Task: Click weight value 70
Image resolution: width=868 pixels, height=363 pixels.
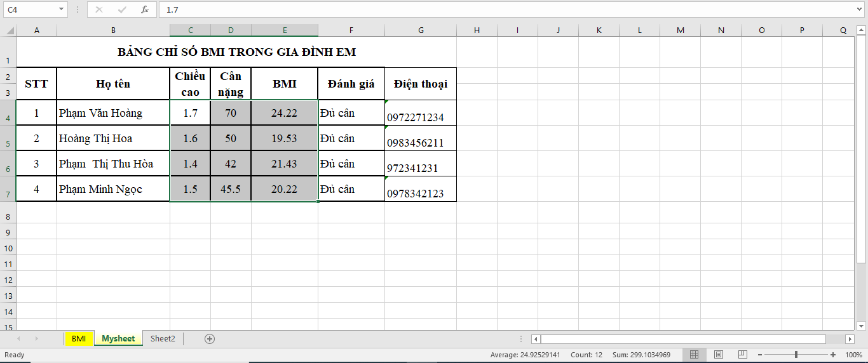Action: click(231, 113)
